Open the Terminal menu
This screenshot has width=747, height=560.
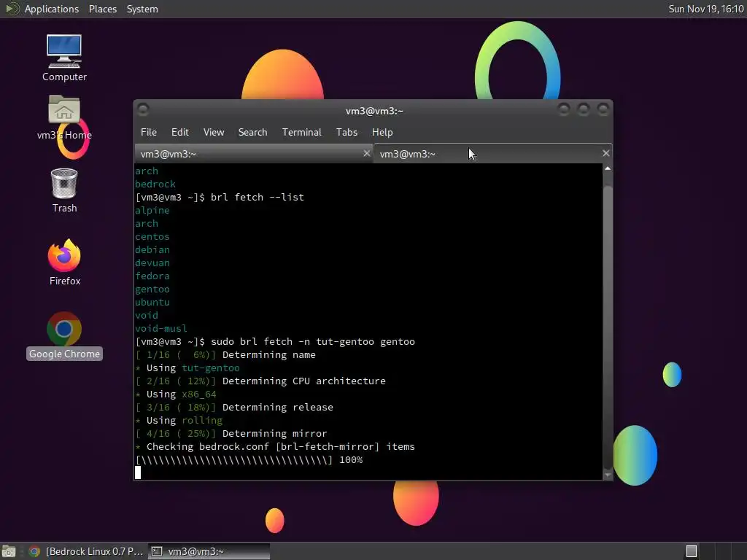coord(301,133)
